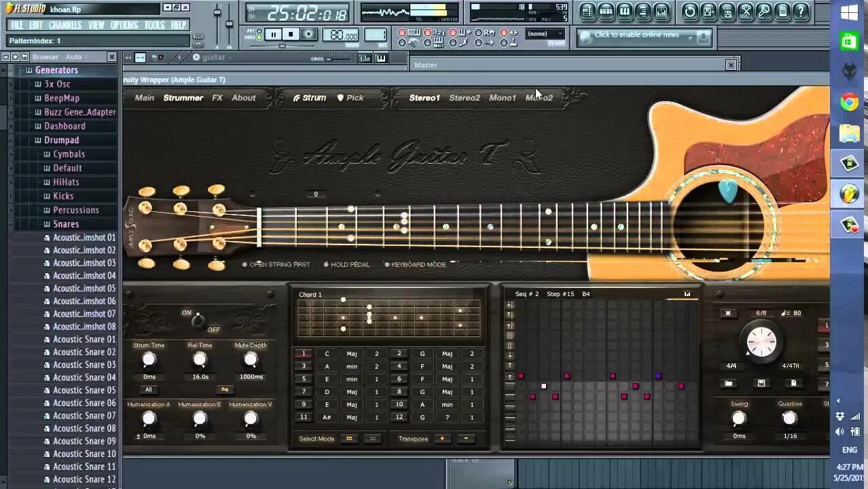Image resolution: width=868 pixels, height=489 pixels.
Task: Click the transport pause button
Action: tap(274, 35)
